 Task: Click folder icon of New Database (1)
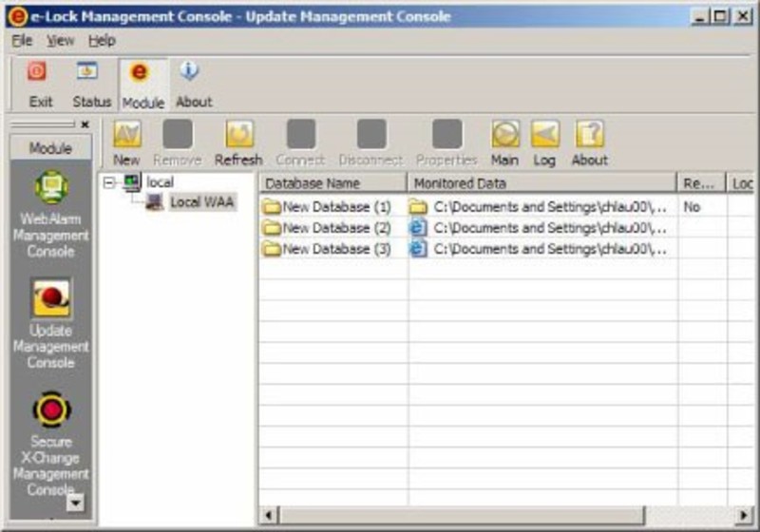coord(272,207)
